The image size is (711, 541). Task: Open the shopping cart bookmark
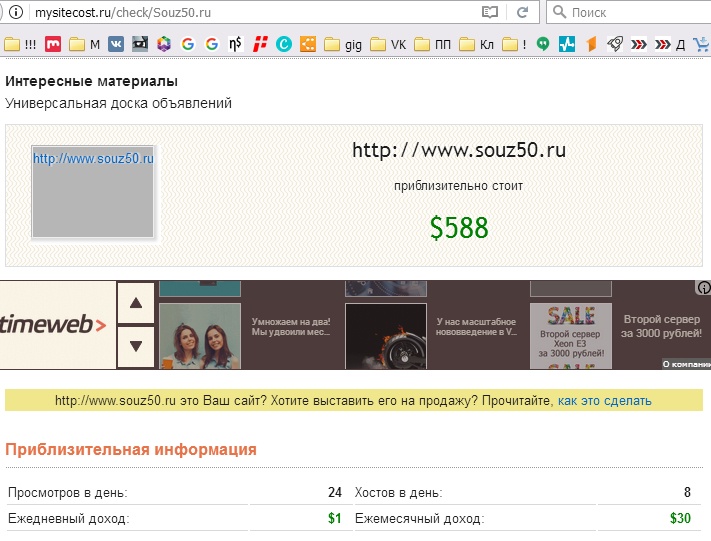click(x=701, y=44)
